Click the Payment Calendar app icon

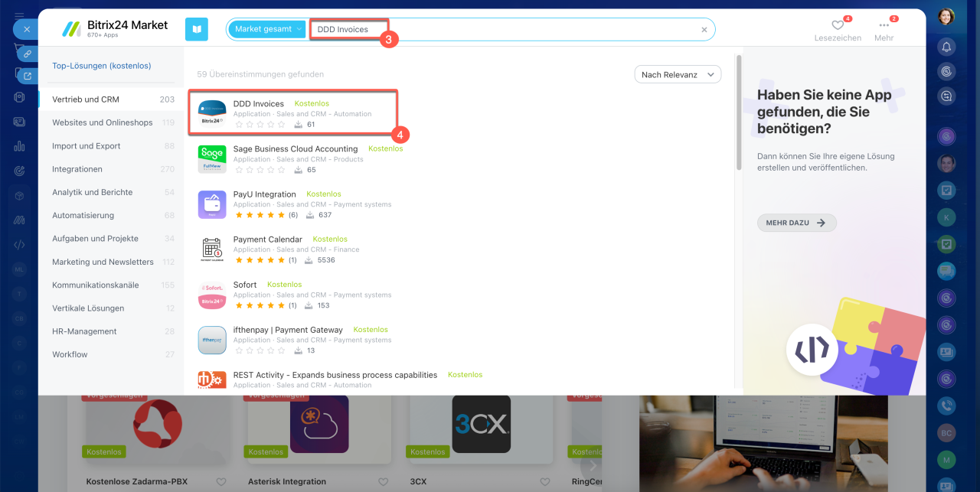tap(212, 249)
